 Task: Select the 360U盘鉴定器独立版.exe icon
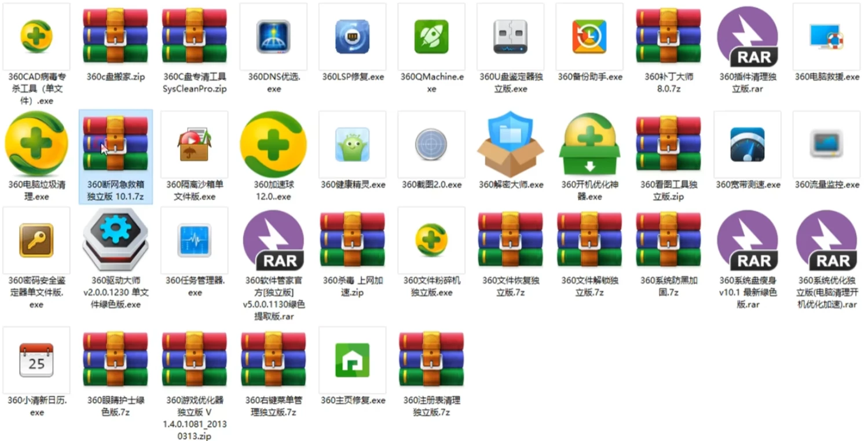tap(511, 36)
